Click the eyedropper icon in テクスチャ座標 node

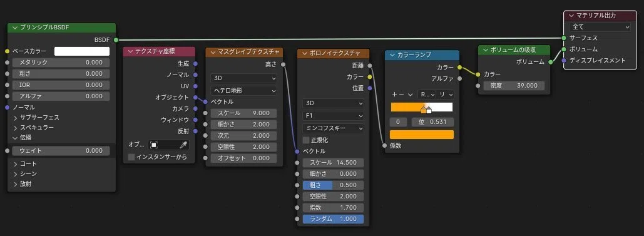pos(183,145)
